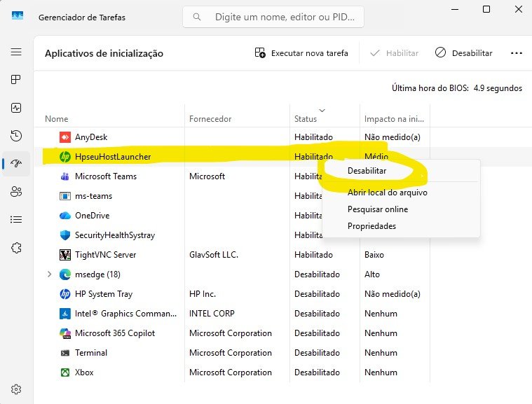Open the Services puzzle icon
Screen dimensions: 532x404
click(x=16, y=247)
